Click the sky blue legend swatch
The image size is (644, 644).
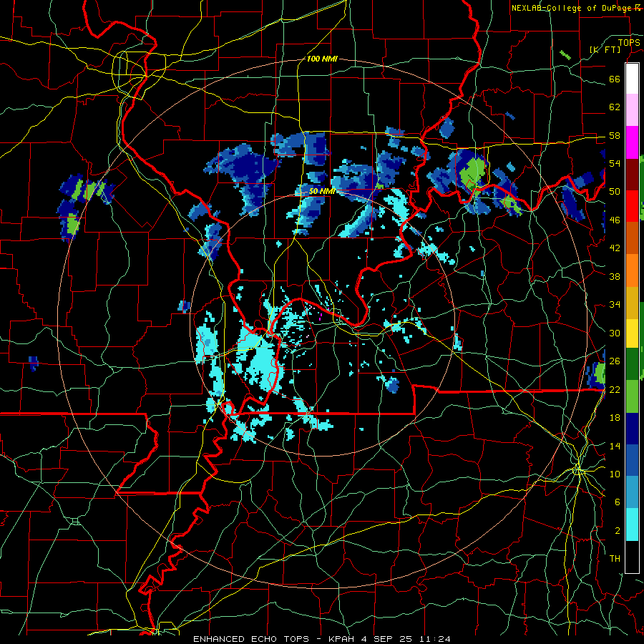click(x=632, y=492)
